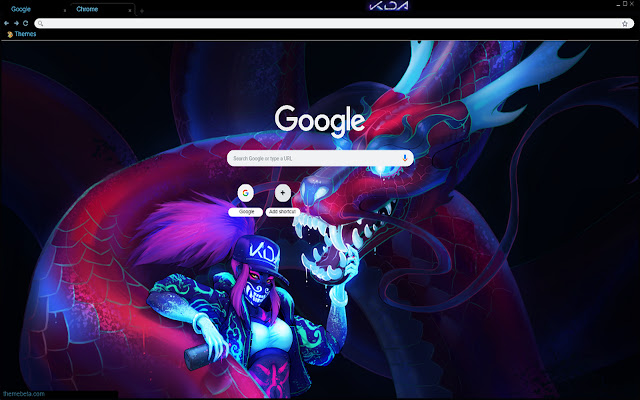
Task: Close the Google tab
Action: click(x=64, y=11)
